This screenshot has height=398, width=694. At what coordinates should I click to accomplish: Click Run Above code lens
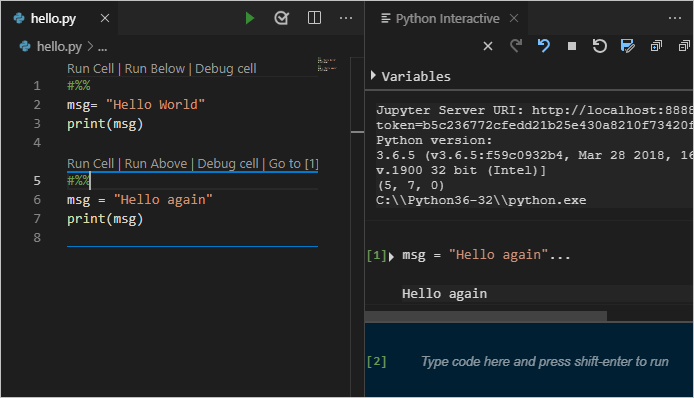[156, 164]
